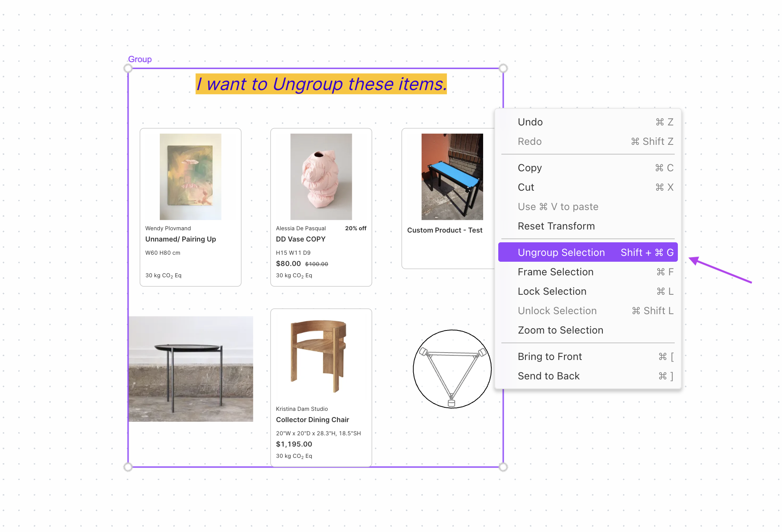The width and height of the screenshot is (782, 532).
Task: Click the 'H15 W11 D9' dimensions text
Action: click(293, 253)
